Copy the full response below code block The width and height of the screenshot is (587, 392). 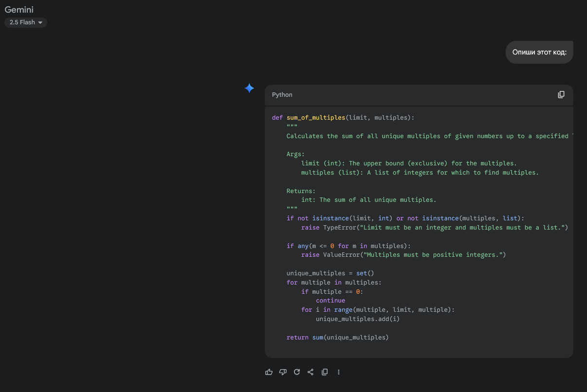coord(325,372)
